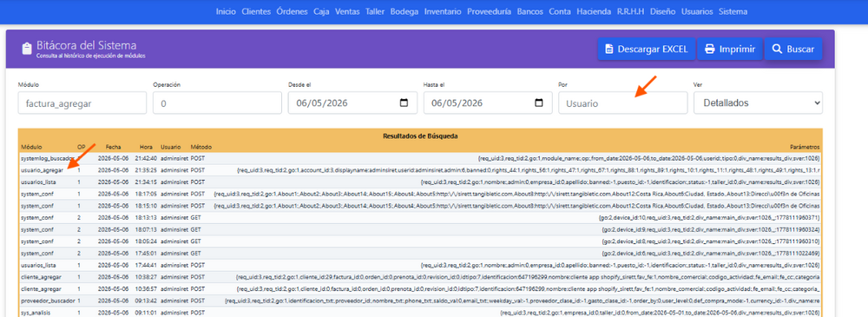This screenshot has width=868, height=317.
Task: Click the Parámetros column header
Action: 805,147
